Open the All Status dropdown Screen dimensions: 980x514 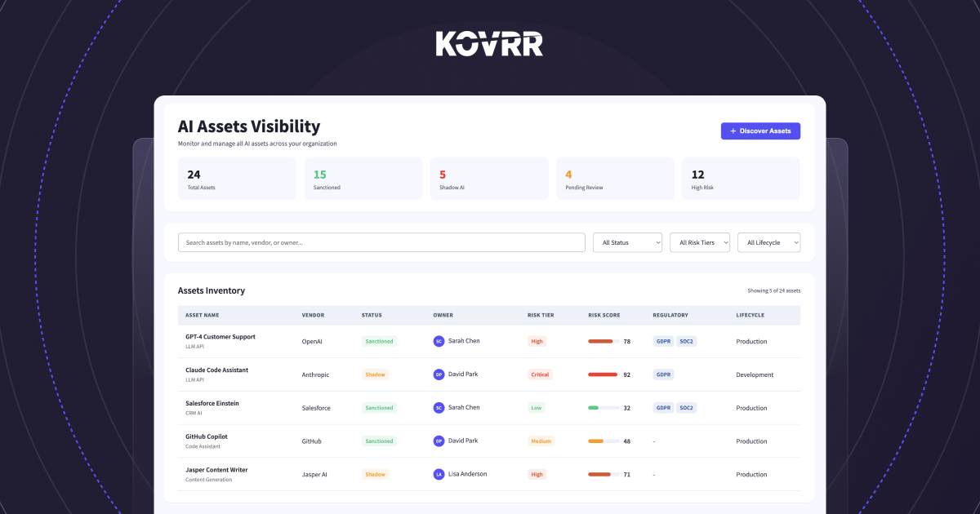[x=627, y=242]
